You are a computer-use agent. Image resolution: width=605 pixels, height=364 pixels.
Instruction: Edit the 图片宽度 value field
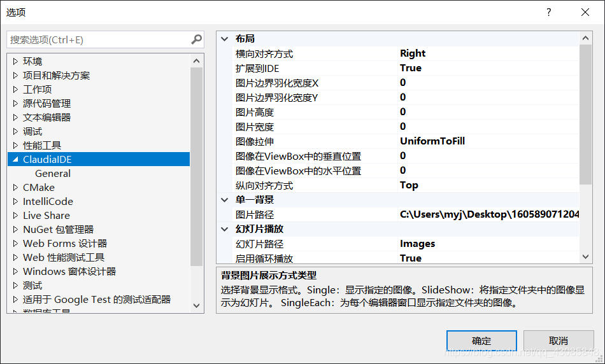[488, 127]
